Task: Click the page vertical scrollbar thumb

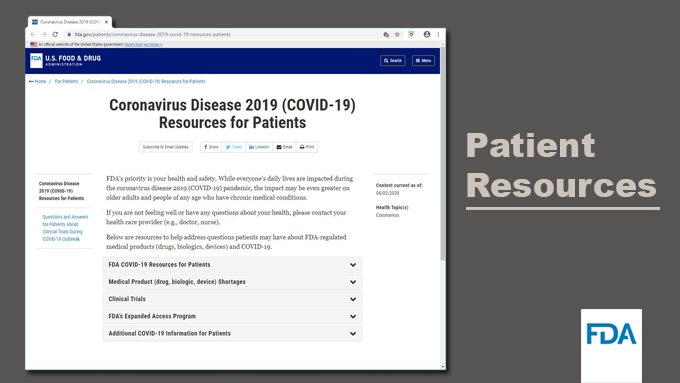Action: [x=443, y=154]
